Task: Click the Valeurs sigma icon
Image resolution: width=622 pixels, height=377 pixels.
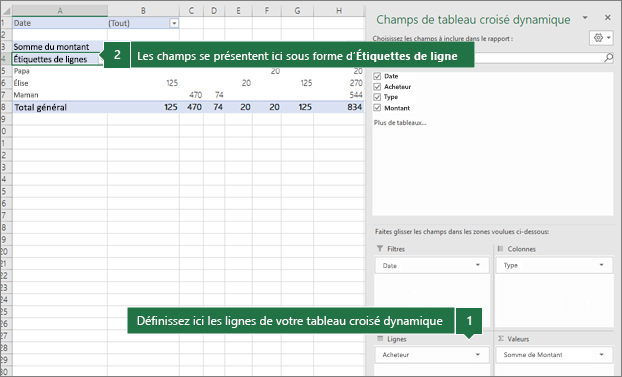Action: 501,339
